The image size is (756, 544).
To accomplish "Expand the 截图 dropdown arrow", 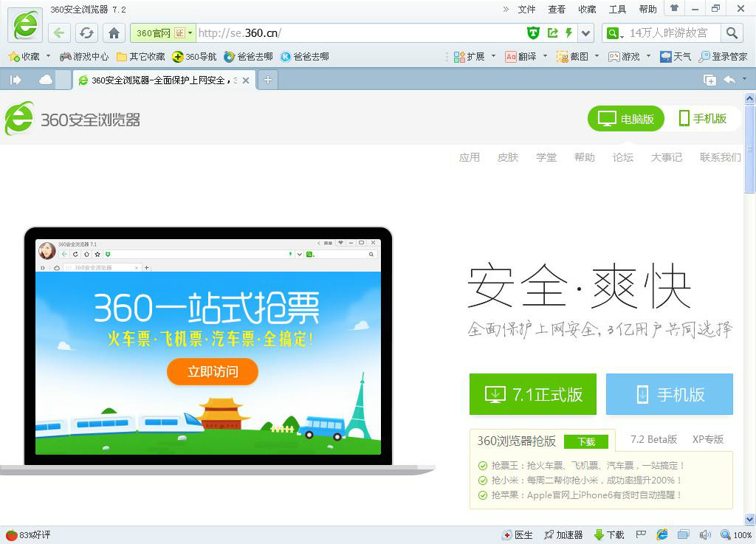I will tap(597, 56).
